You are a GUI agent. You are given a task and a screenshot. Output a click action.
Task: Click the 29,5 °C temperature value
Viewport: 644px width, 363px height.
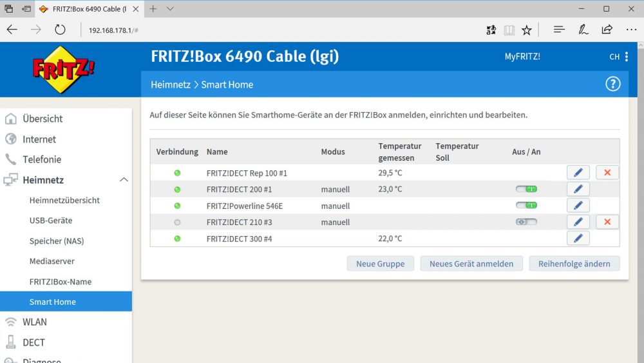tap(390, 173)
